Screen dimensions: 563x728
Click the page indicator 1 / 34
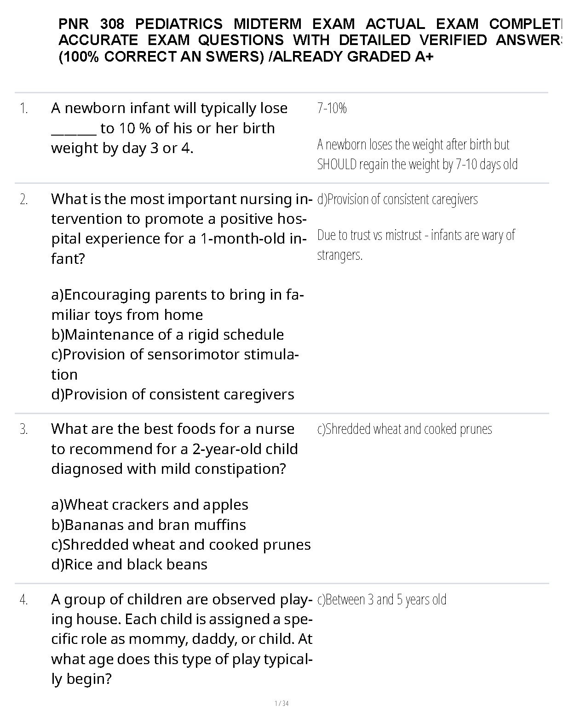(x=281, y=704)
